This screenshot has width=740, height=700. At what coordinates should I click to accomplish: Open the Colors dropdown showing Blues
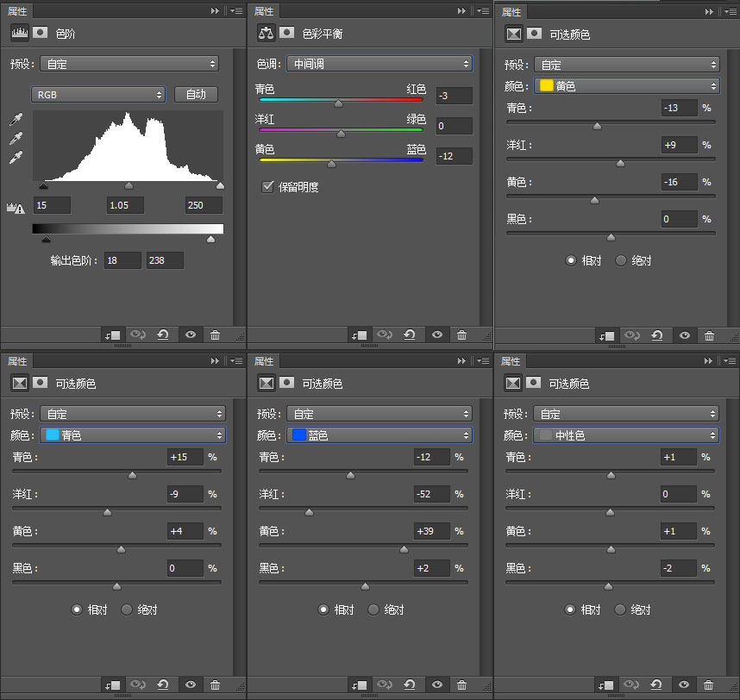click(379, 434)
